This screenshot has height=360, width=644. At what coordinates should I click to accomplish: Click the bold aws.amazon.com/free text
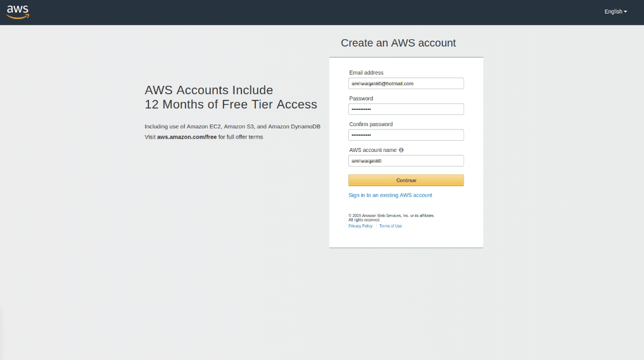[186, 137]
